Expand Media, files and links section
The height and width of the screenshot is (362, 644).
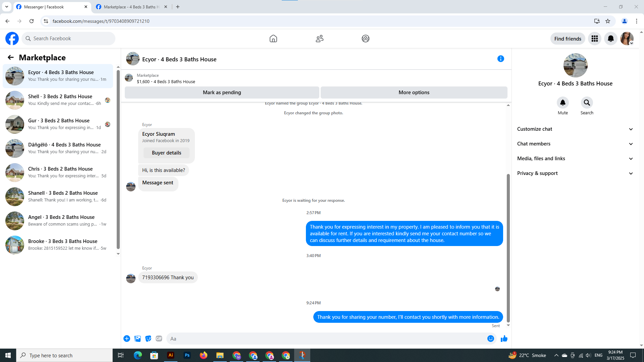(x=575, y=159)
